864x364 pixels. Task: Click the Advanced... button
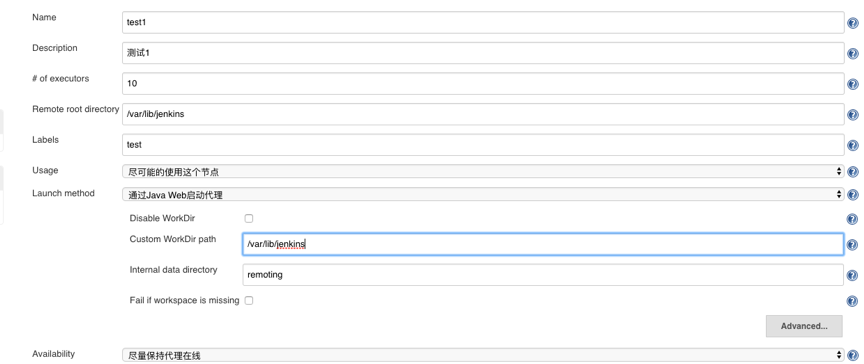[804, 326]
